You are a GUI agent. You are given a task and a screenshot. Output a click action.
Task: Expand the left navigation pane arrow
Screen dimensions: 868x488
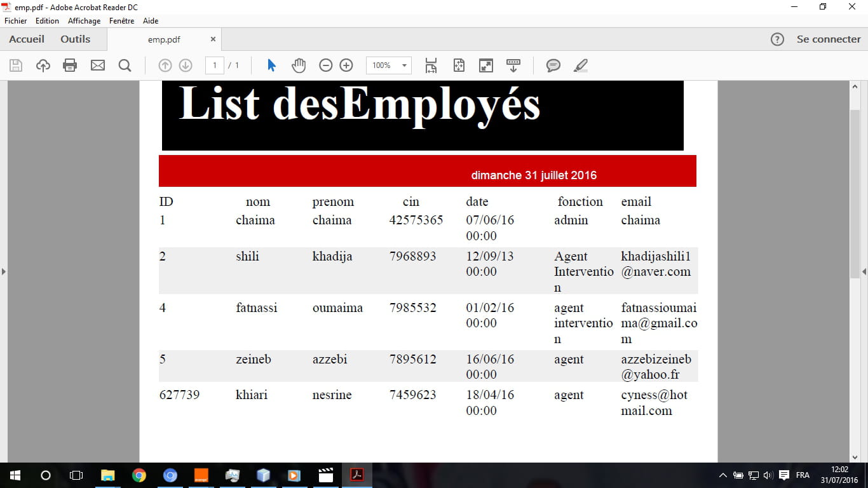(x=3, y=271)
